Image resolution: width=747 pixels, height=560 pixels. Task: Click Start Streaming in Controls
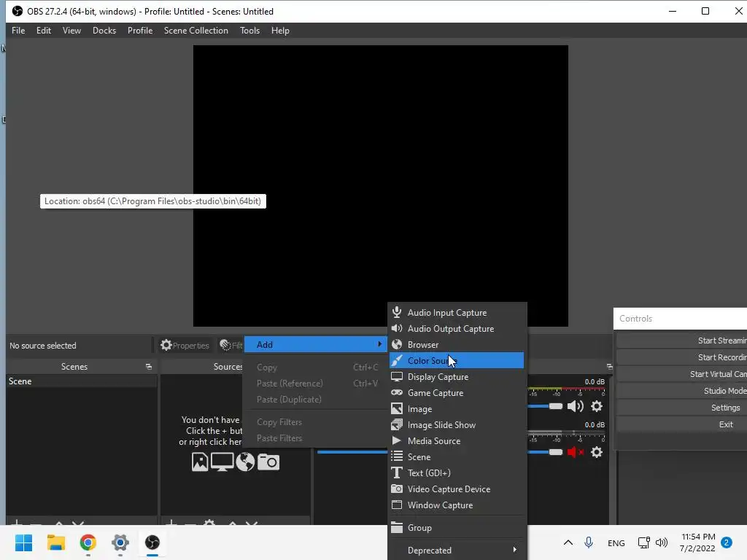tap(682, 341)
